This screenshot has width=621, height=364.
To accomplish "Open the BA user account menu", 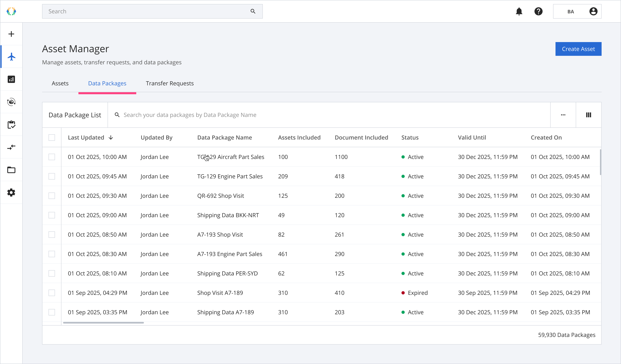I will (x=577, y=11).
